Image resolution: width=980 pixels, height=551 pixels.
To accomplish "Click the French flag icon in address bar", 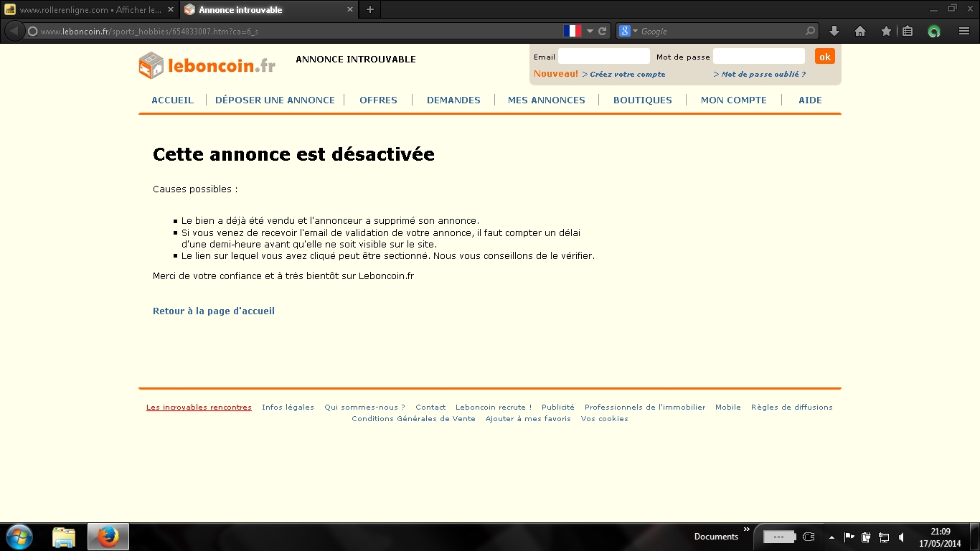I will tap(573, 31).
